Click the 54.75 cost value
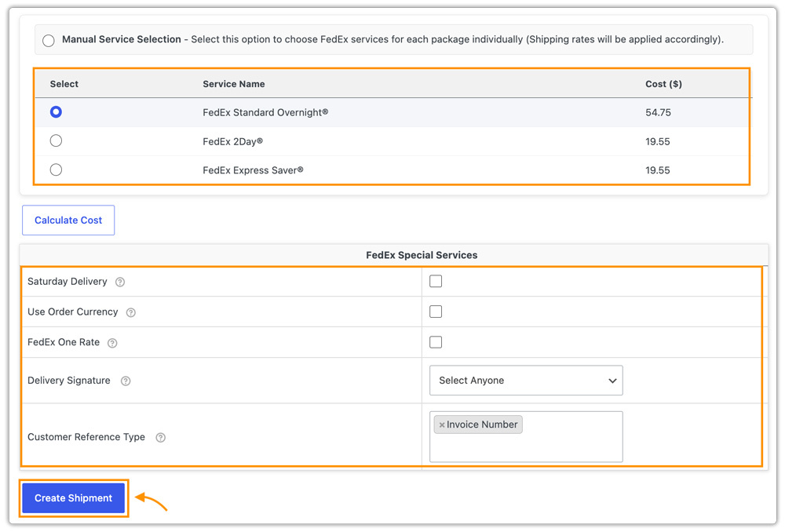Viewport: 785px width, 532px height. pos(658,113)
